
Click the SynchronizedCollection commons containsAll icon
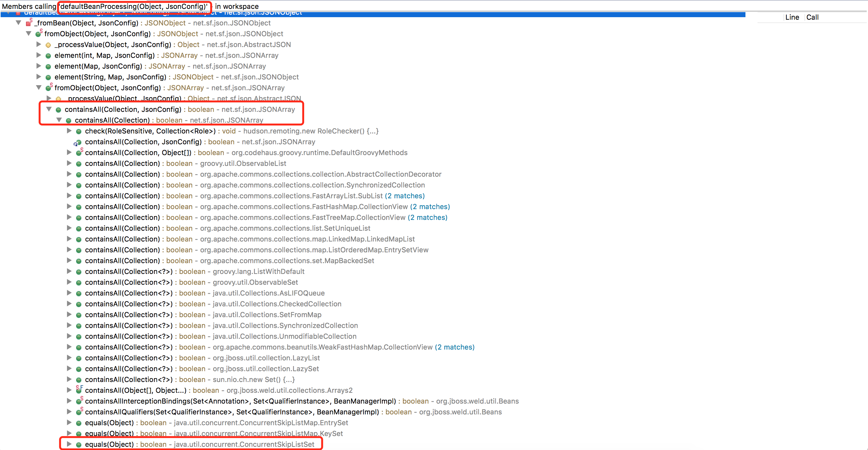point(78,185)
